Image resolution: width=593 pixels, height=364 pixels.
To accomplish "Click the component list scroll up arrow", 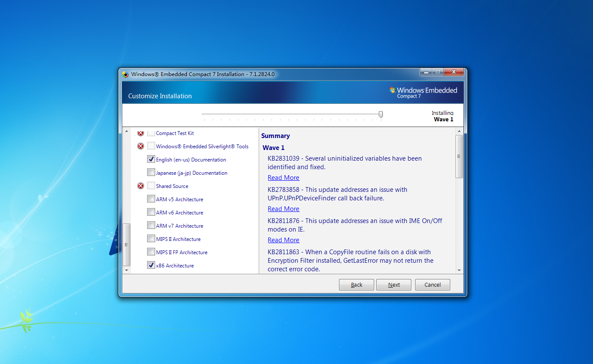I will click(x=127, y=131).
